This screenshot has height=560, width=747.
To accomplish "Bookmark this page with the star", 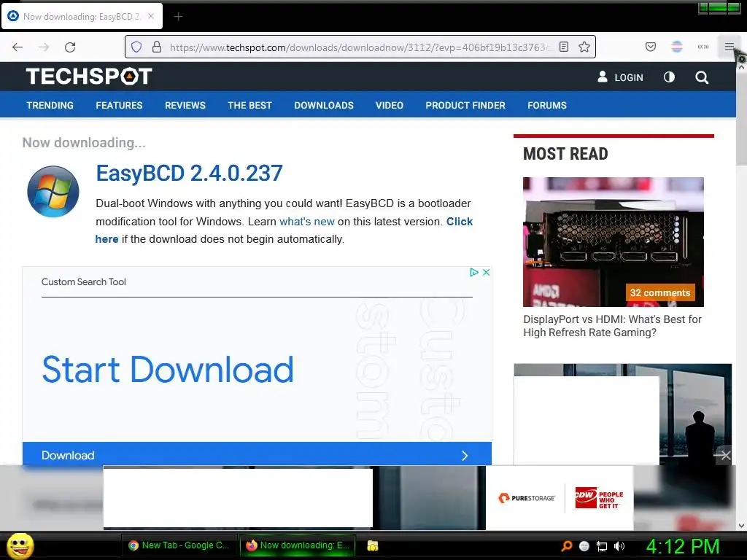I will [584, 47].
